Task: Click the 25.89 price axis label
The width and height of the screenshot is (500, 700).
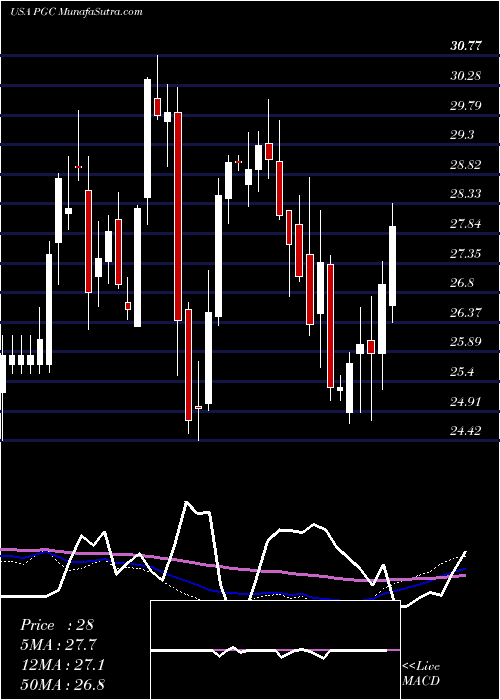Action: tap(466, 342)
